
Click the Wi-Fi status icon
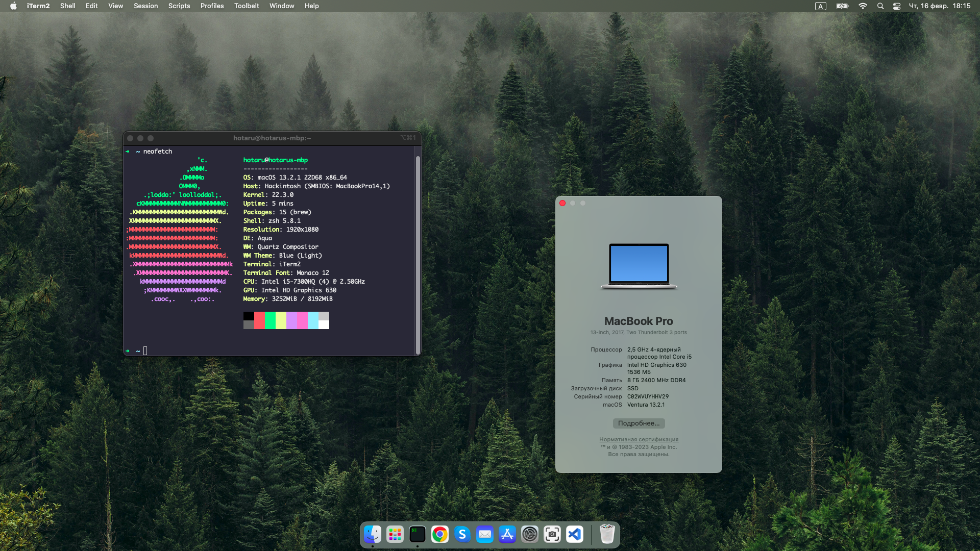tap(863, 6)
